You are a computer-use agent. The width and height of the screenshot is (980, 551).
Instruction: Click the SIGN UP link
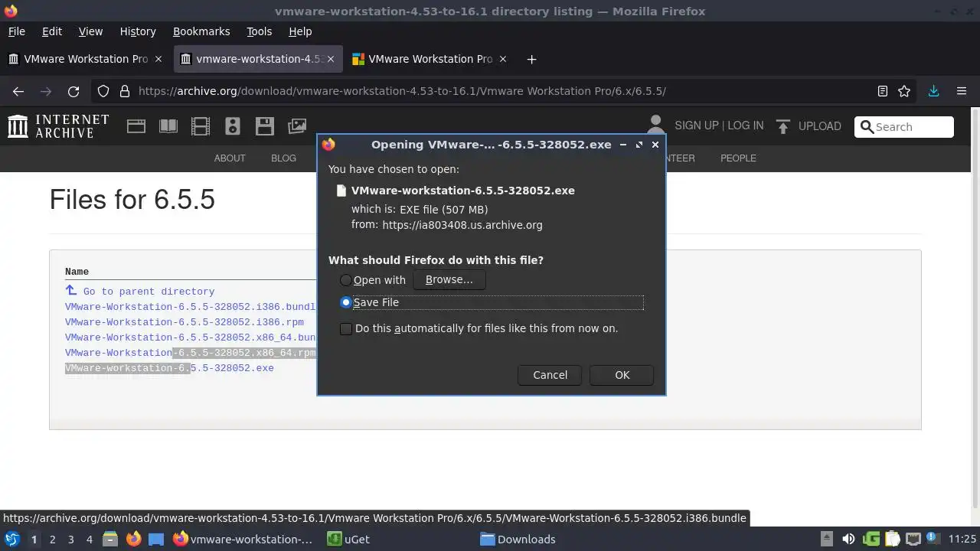tap(697, 126)
